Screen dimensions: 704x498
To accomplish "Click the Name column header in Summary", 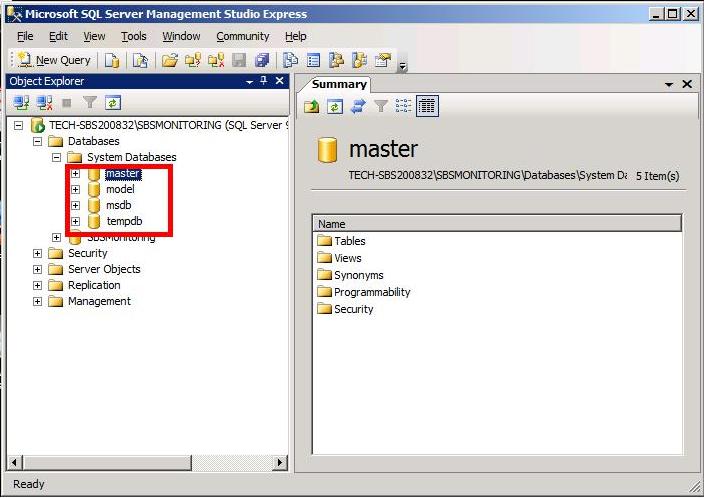I will 497,224.
